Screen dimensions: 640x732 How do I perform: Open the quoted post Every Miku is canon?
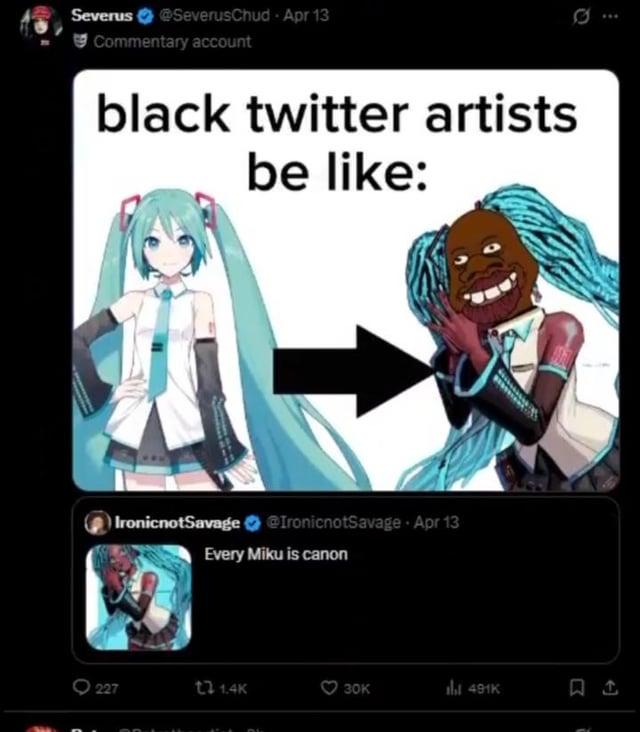pos(345,580)
